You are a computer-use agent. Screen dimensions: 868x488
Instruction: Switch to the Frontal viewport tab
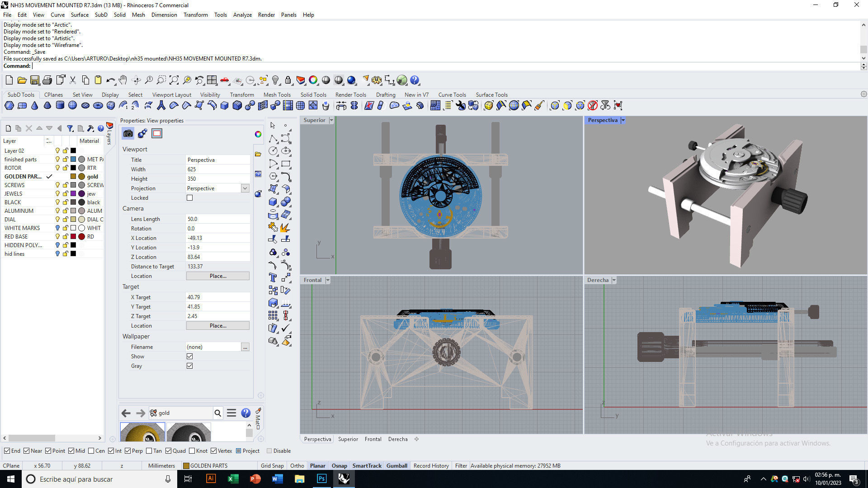373,439
